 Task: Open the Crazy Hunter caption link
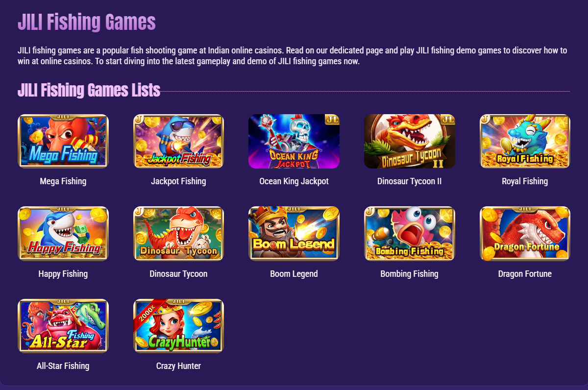(179, 366)
